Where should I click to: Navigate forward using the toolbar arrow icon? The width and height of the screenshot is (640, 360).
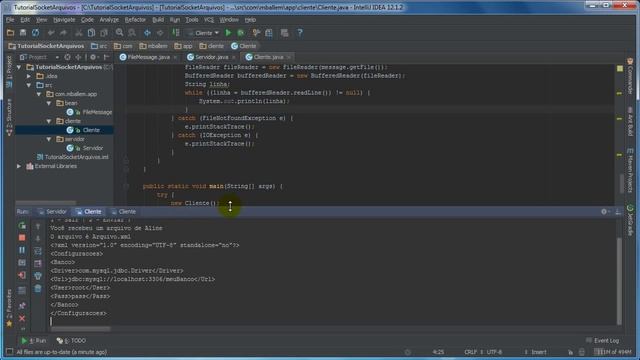160,33
